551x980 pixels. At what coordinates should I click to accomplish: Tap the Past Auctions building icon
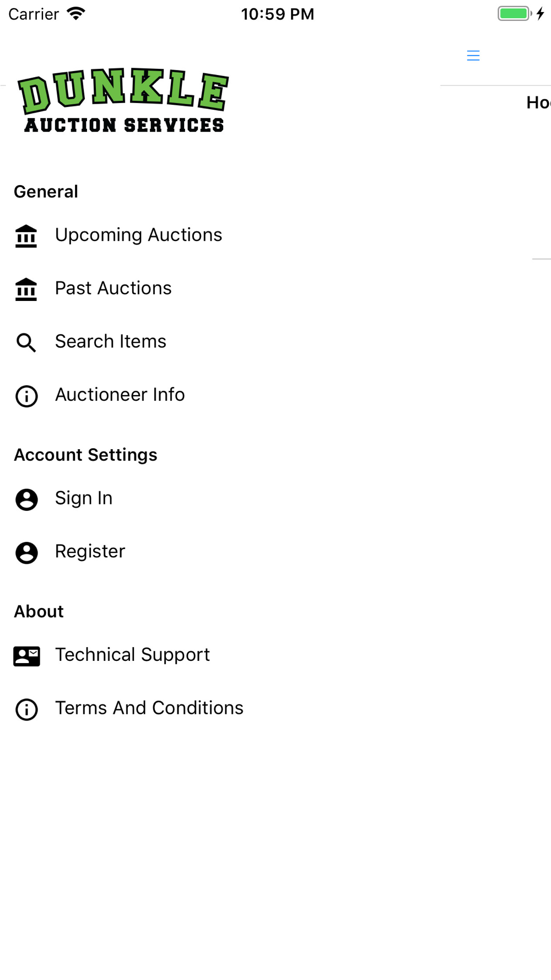click(x=26, y=289)
